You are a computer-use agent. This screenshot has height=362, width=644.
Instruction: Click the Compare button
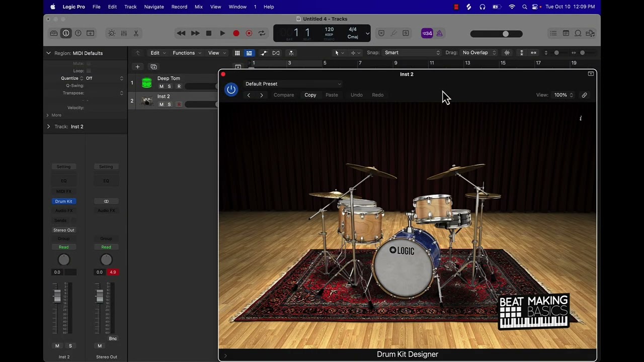click(284, 95)
